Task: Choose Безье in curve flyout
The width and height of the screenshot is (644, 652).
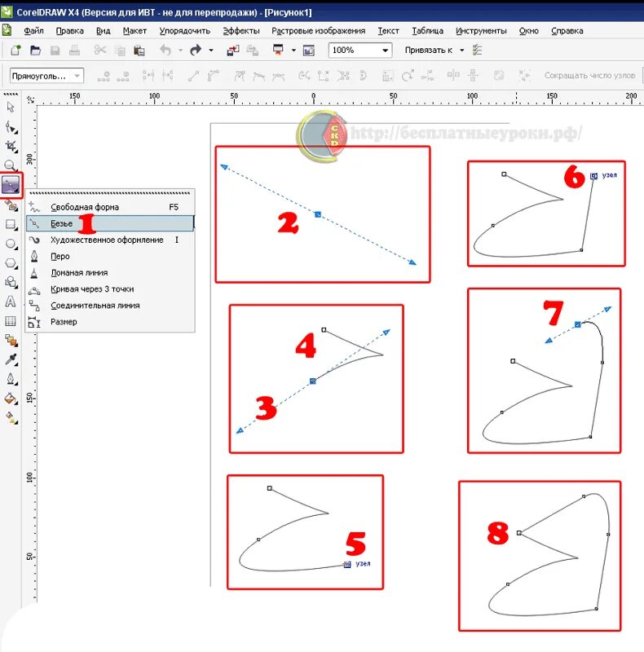Action: click(110, 223)
